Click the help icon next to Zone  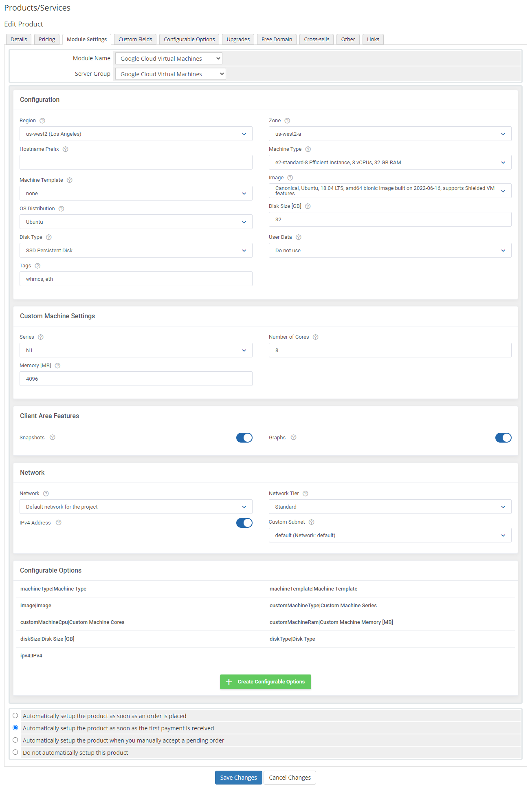click(x=287, y=121)
